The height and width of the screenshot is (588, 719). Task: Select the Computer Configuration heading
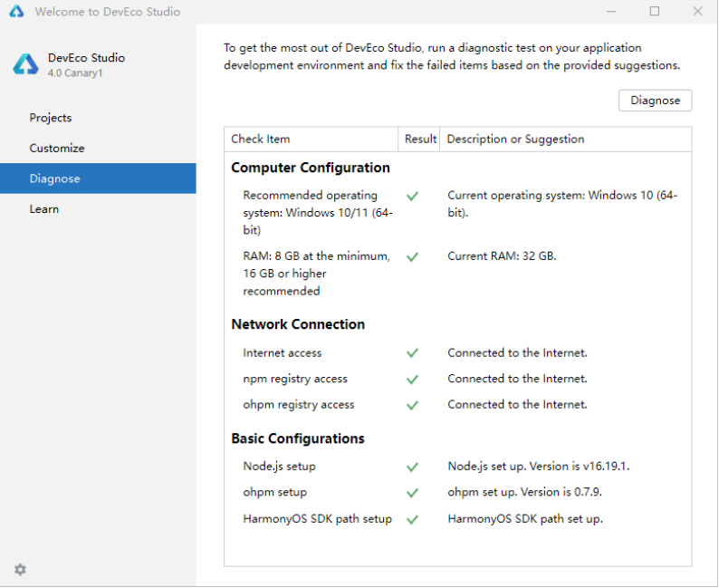[311, 168]
